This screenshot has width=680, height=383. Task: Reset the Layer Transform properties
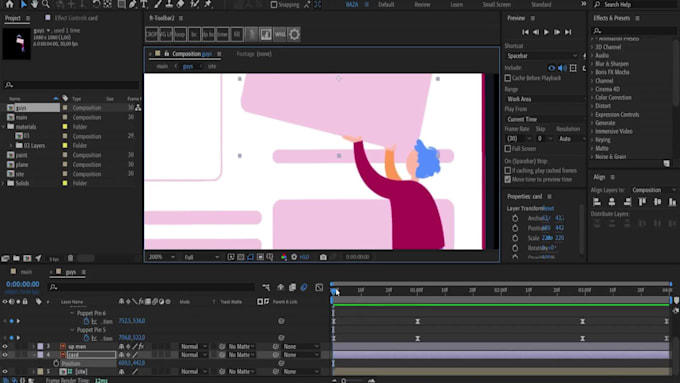tap(548, 209)
